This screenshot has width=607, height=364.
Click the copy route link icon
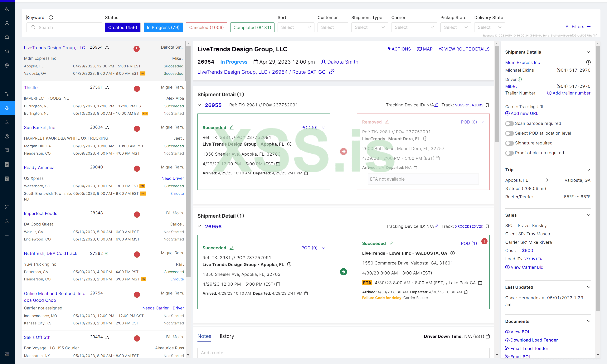(x=332, y=72)
